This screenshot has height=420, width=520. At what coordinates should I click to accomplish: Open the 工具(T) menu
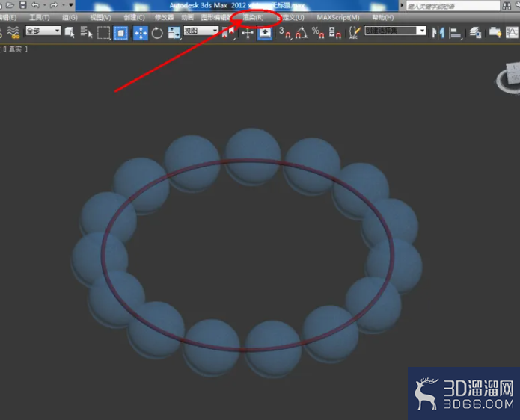click(x=40, y=17)
